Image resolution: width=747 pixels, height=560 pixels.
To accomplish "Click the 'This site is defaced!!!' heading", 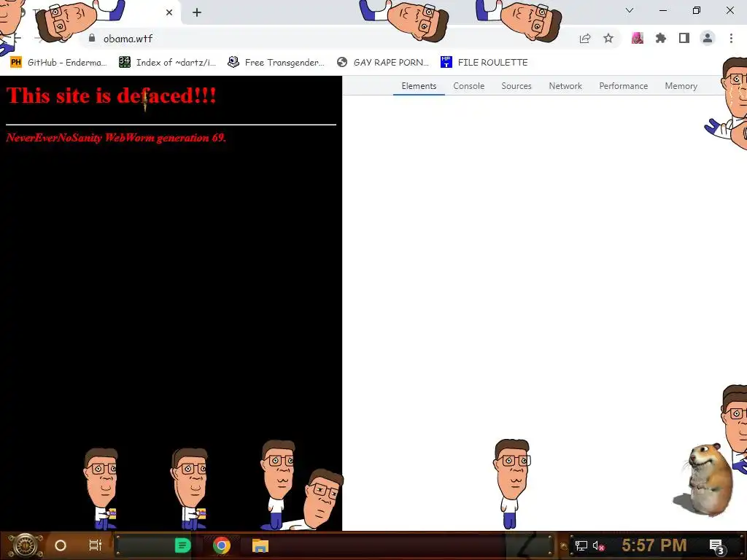I will [x=112, y=96].
